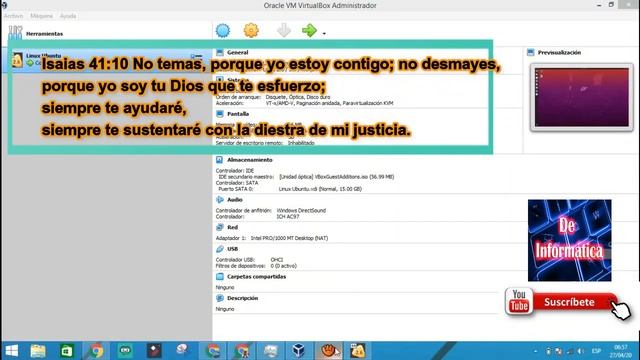Image resolution: width=640 pixels, height=360 pixels.
Task: Click the Intel PRO/1000 MT Desktop (NAT) adapter text
Action: pyautogui.click(x=289, y=238)
